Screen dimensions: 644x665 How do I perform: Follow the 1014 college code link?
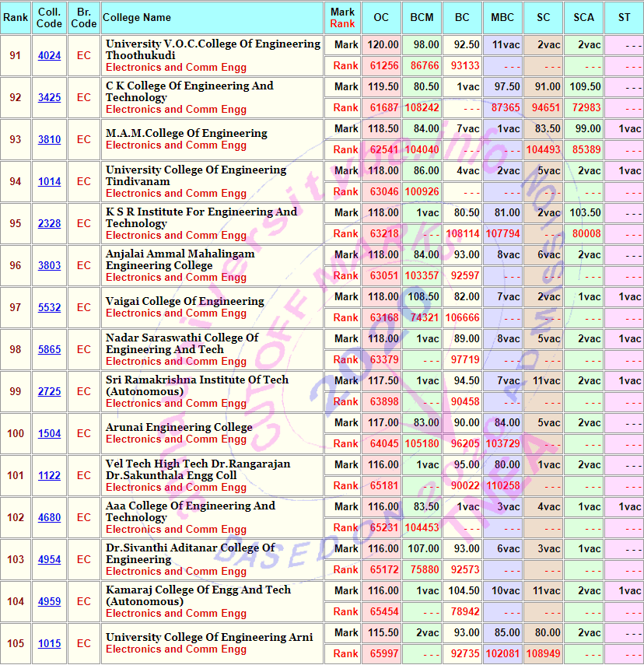[49, 182]
